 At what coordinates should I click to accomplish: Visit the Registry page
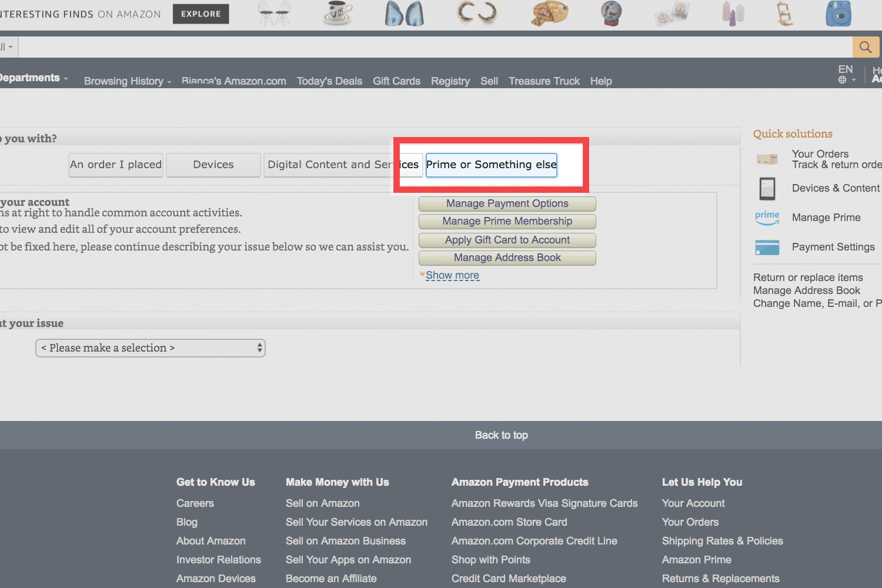450,81
